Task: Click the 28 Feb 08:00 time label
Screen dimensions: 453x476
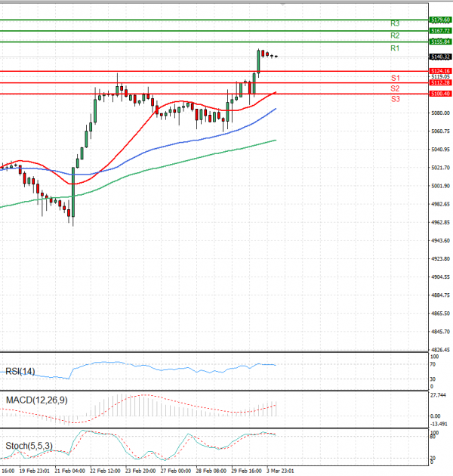Action: click(211, 471)
